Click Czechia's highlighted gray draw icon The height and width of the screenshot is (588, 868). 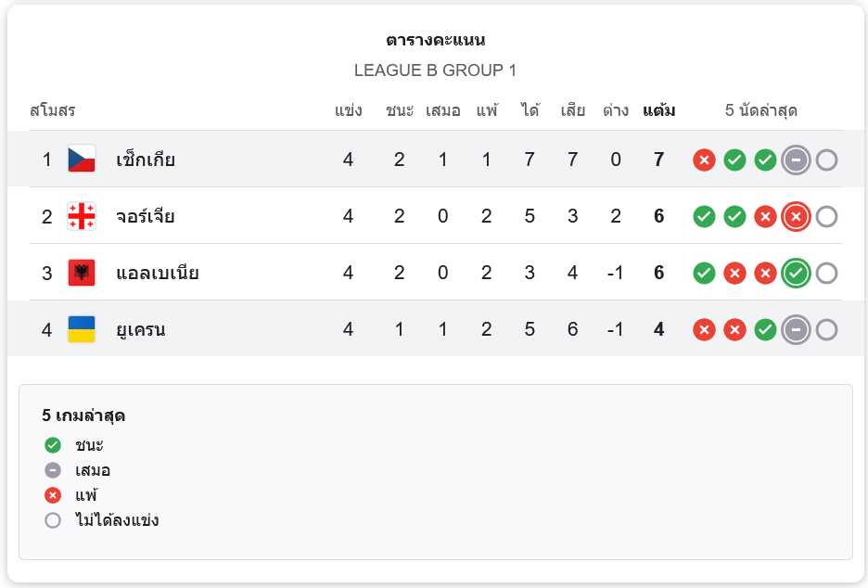796,160
